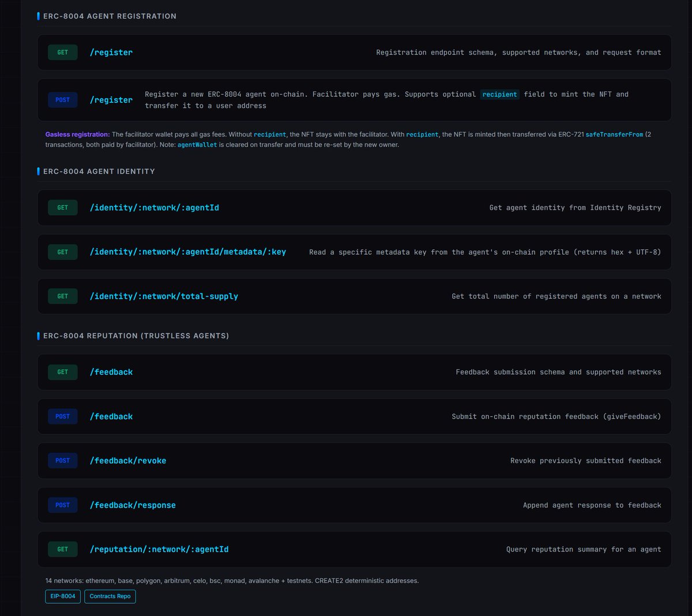Open the /identity/:network/:agentId/metadata/:key endpoint
The width and height of the screenshot is (692, 616).
click(188, 252)
